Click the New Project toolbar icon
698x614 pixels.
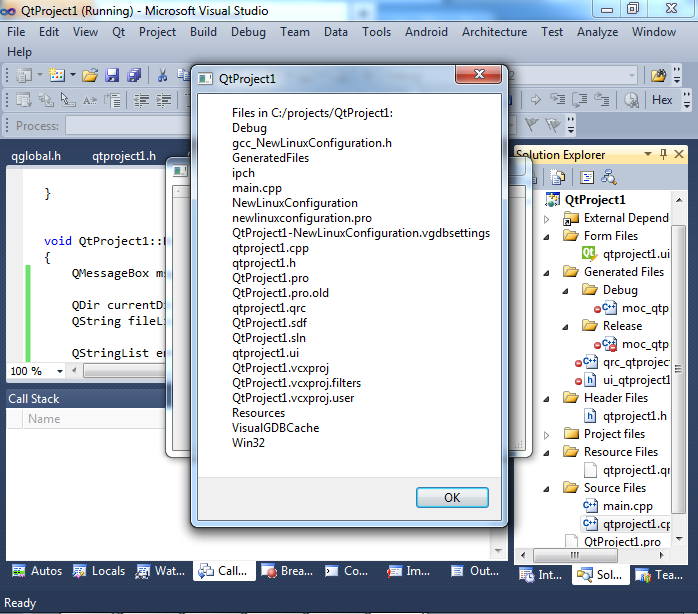(x=24, y=75)
